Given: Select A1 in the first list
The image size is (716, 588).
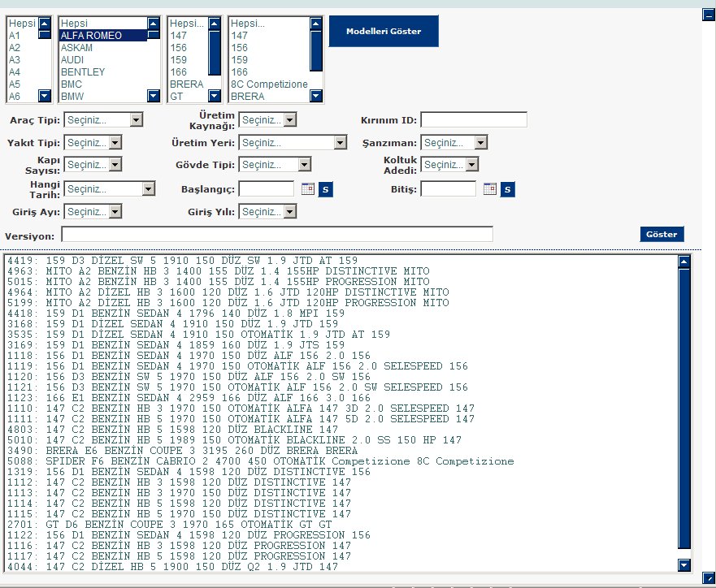Looking at the screenshot, I should coord(23,36).
